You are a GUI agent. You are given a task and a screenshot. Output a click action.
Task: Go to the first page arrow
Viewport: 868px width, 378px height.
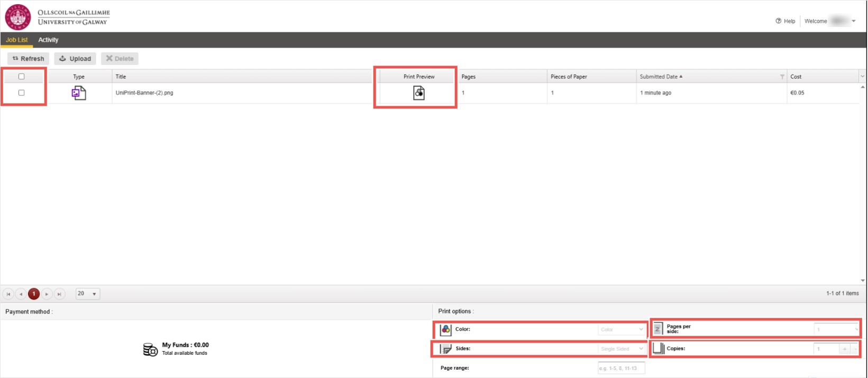(x=8, y=294)
